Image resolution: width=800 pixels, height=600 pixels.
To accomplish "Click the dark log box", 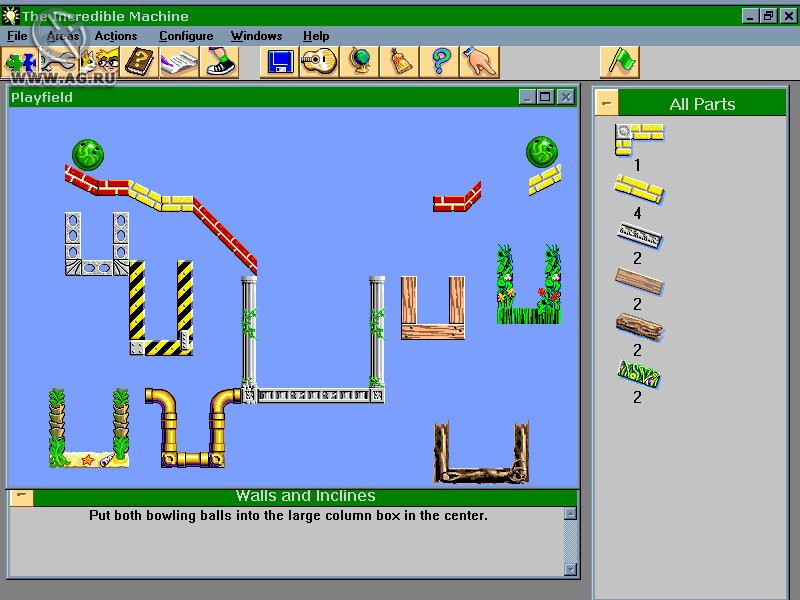I will pos(481,452).
